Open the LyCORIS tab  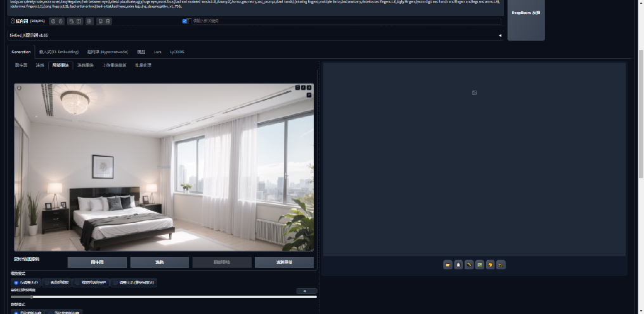[x=177, y=52]
